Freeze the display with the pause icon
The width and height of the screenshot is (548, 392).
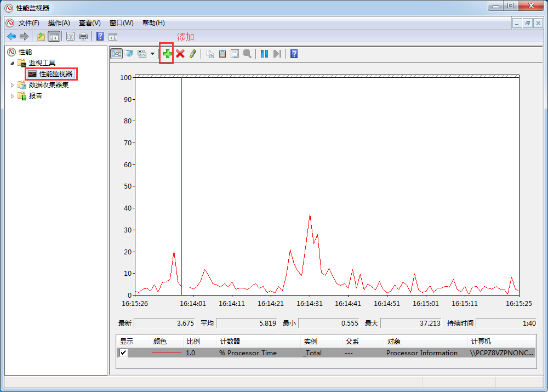click(x=264, y=54)
